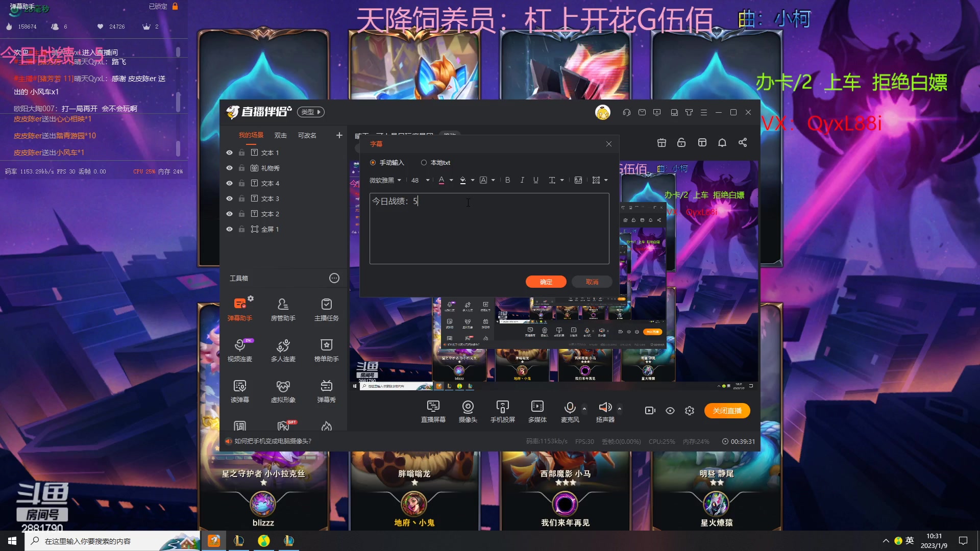Open the 如何把手机变成电脑摄像头 tip link
This screenshot has height=551, width=980.
(x=273, y=441)
